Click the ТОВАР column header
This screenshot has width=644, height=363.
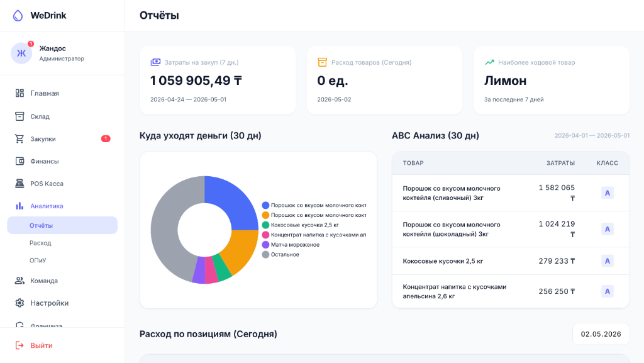click(413, 163)
